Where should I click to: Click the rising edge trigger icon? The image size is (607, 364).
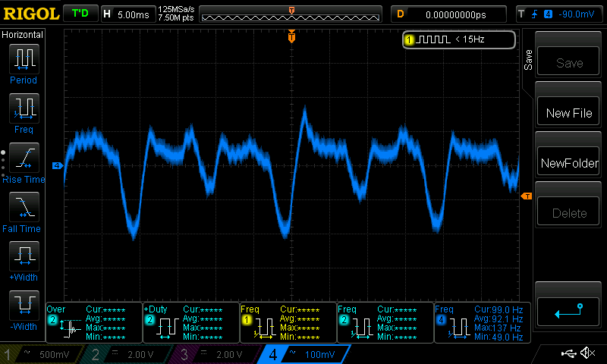click(535, 14)
